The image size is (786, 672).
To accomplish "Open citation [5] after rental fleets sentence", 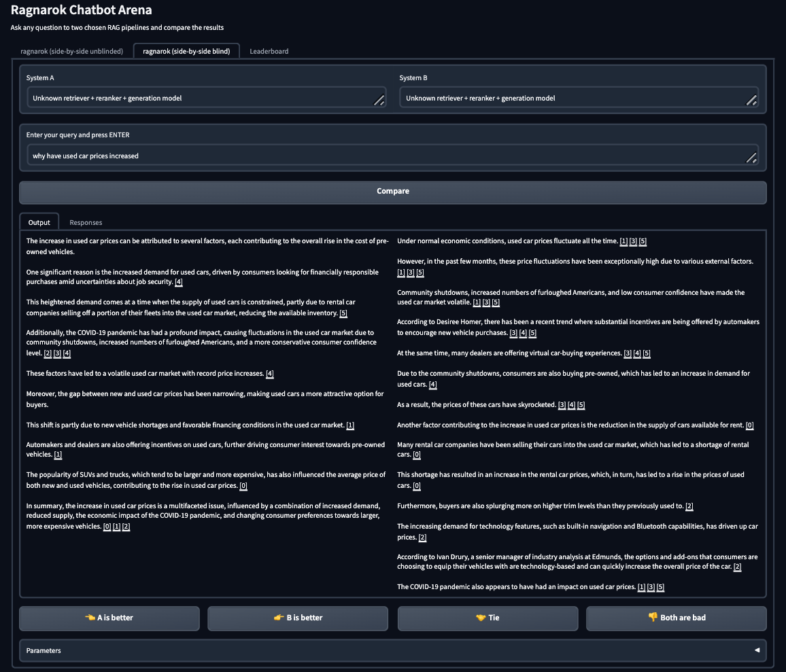I will (x=343, y=313).
